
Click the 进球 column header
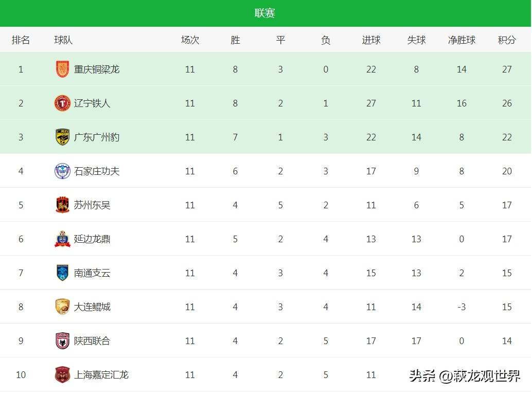click(x=371, y=40)
